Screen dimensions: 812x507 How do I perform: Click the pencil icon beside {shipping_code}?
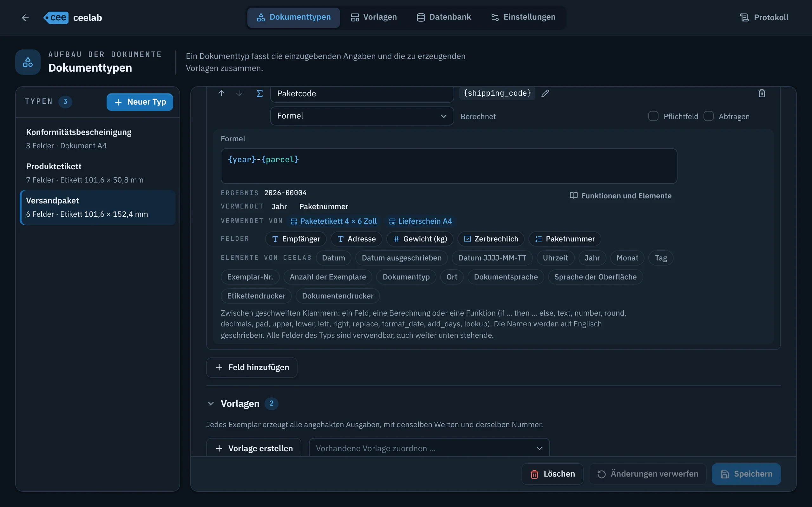pos(545,93)
